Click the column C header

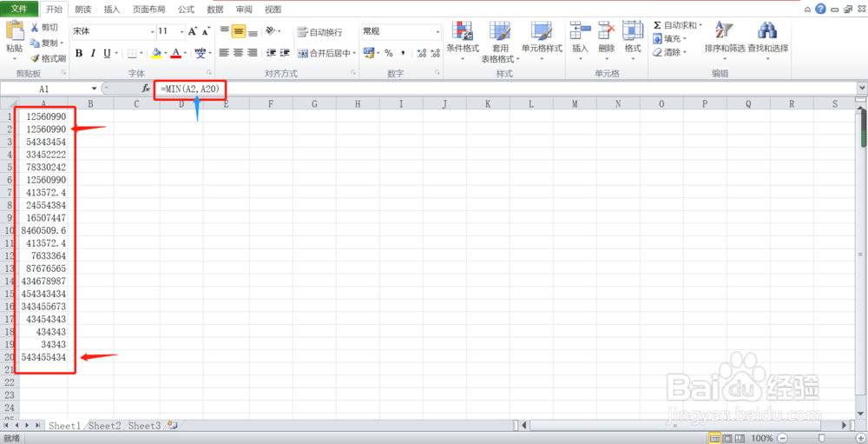[136, 103]
